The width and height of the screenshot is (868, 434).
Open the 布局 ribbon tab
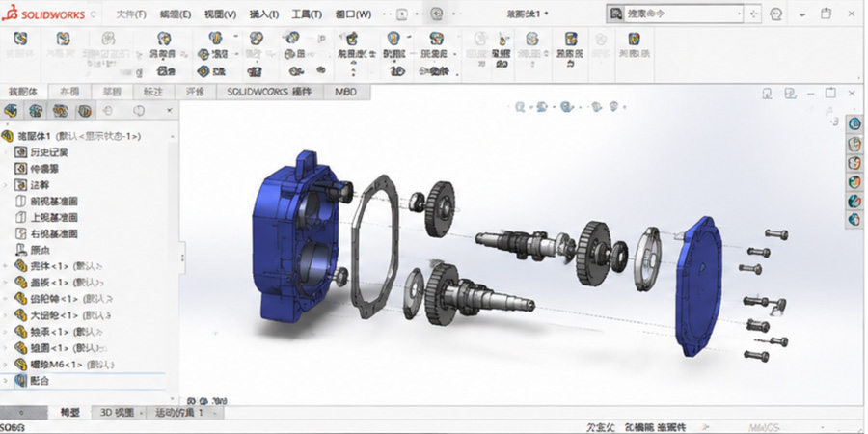tap(69, 92)
